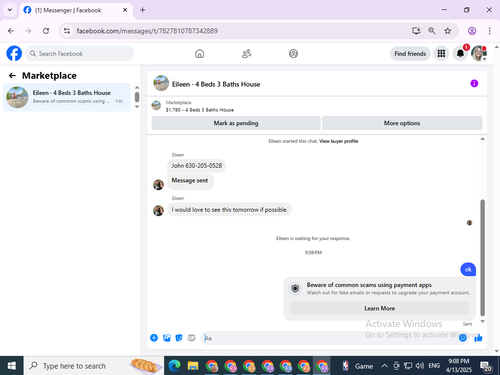Click the $1,780 - 4 Beds 3 Baths House listing text
The height and width of the screenshot is (375, 500).
[x=200, y=110]
